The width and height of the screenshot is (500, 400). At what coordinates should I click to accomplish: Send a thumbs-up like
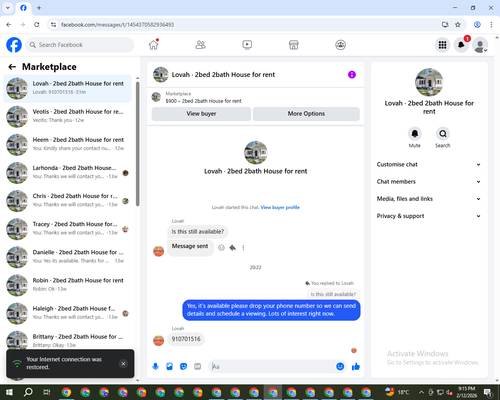[x=356, y=367]
